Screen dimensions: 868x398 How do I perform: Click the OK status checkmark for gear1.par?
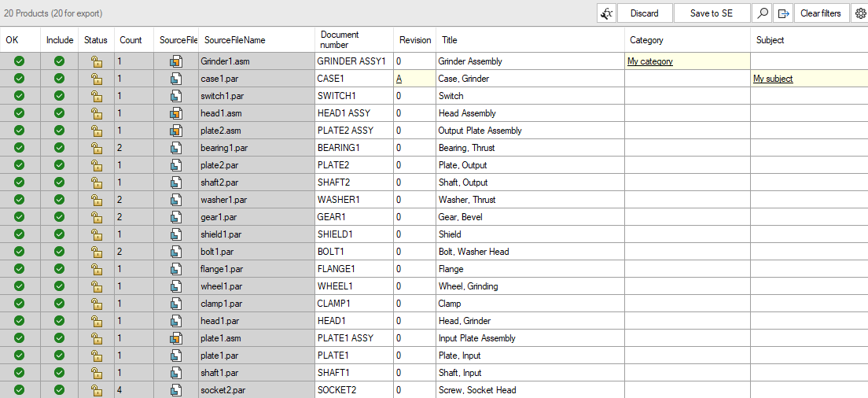pyautogui.click(x=20, y=217)
